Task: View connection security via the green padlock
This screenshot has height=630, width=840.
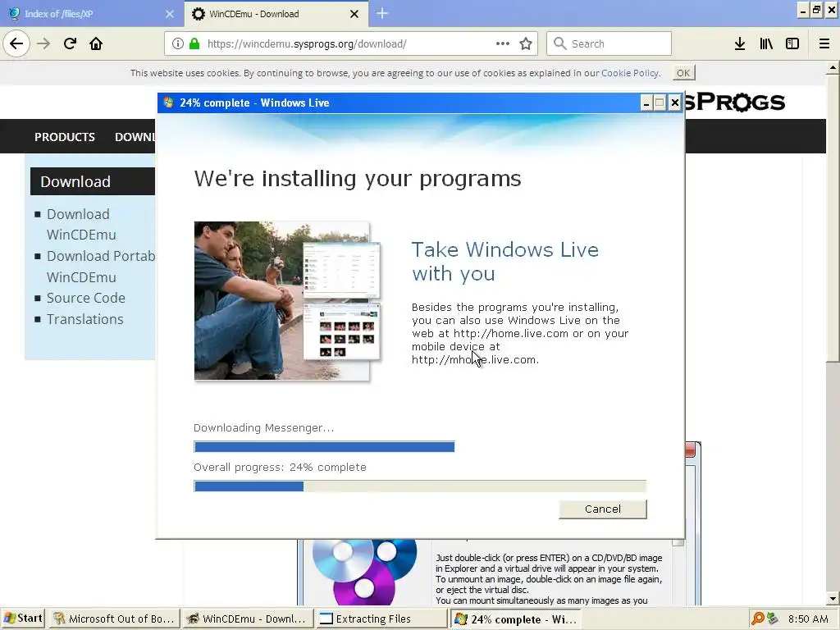Action: pyautogui.click(x=194, y=44)
